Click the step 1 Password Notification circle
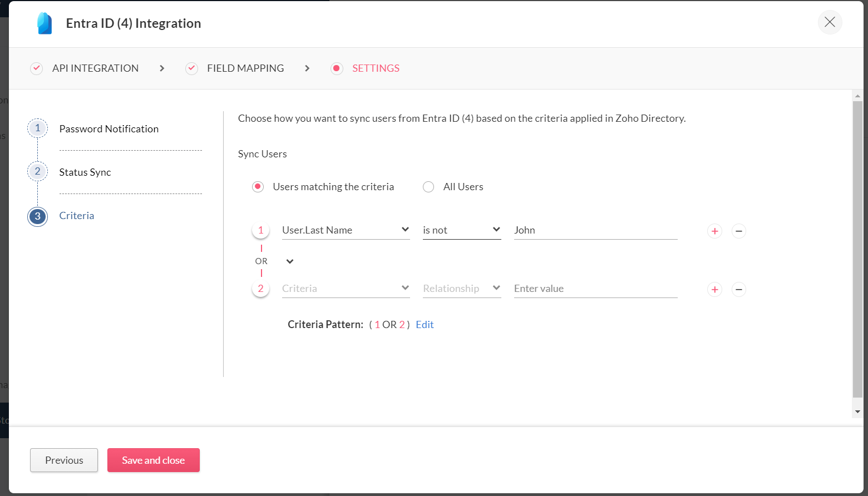Viewport: 868px width, 496px height. coord(37,128)
